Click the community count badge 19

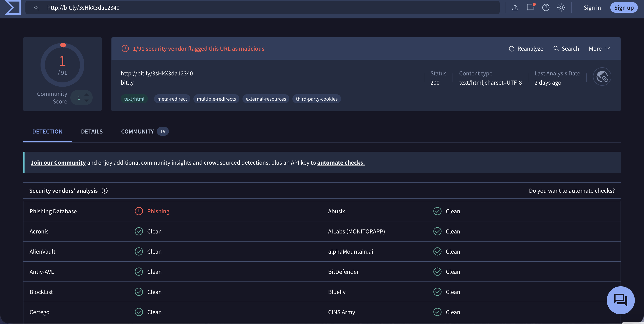click(163, 131)
